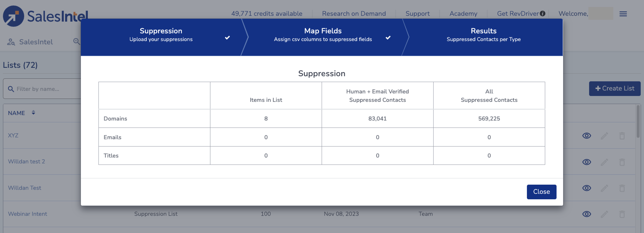Click the SalesIntel logo
Screen dimensions: 644x233
point(45,16)
